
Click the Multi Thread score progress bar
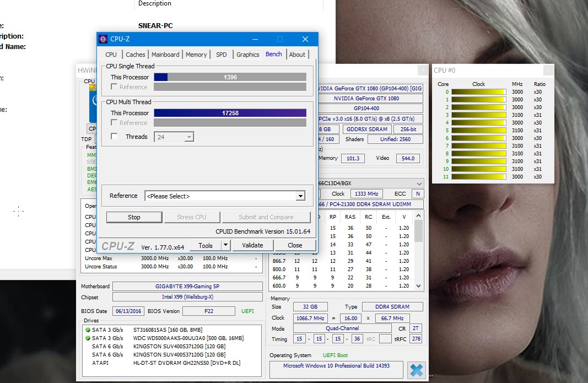pyautogui.click(x=230, y=113)
